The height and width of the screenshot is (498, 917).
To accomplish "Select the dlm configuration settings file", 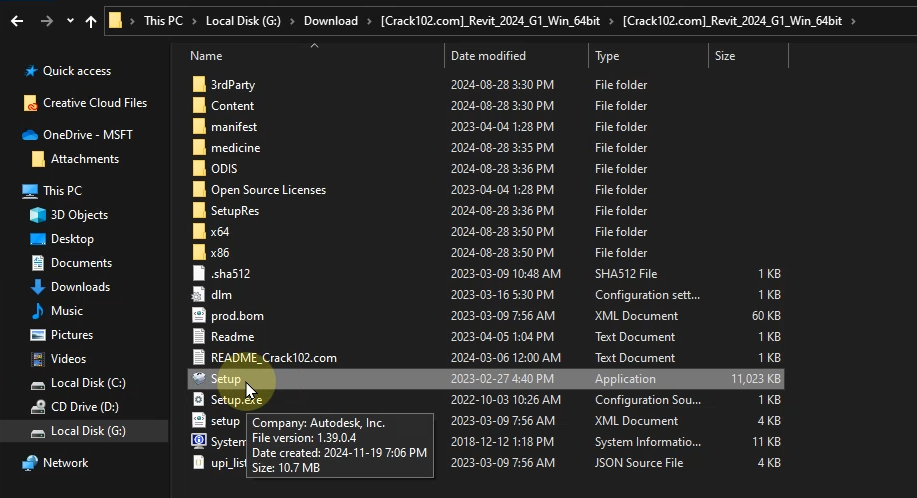I will [x=221, y=295].
